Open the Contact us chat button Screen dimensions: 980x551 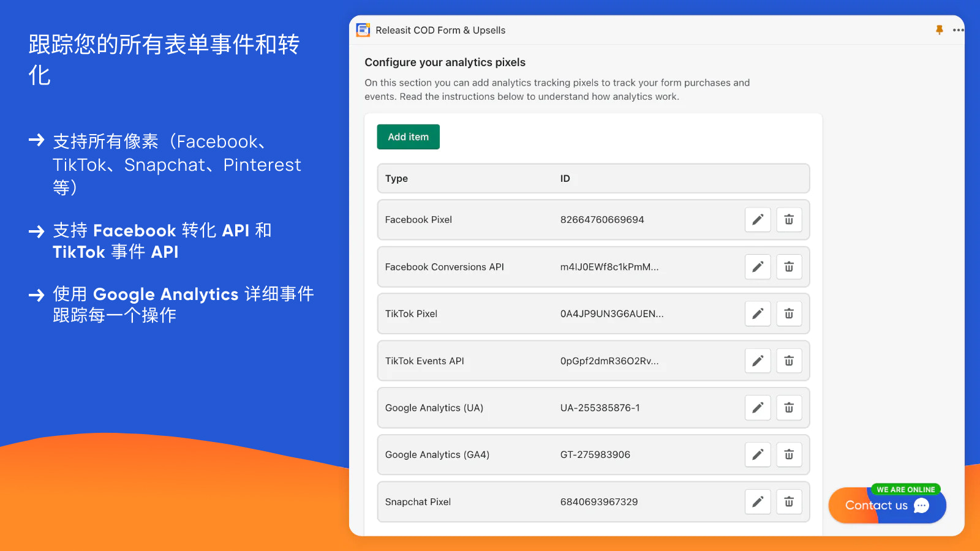[888, 505]
